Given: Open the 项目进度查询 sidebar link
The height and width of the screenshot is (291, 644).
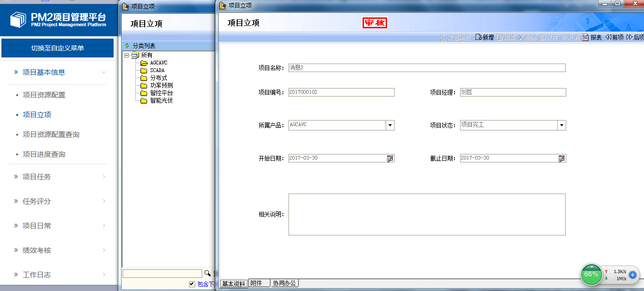Looking at the screenshot, I should [x=44, y=154].
